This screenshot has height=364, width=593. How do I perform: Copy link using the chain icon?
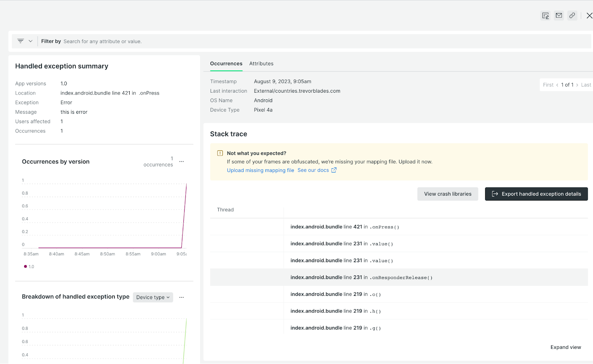(x=572, y=16)
